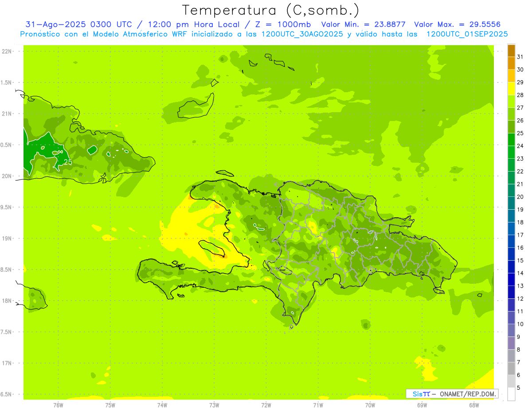The height and width of the screenshot is (411, 532).
Task: Pick the colorbar swatch between 24 and 25
Action: tap(511, 140)
